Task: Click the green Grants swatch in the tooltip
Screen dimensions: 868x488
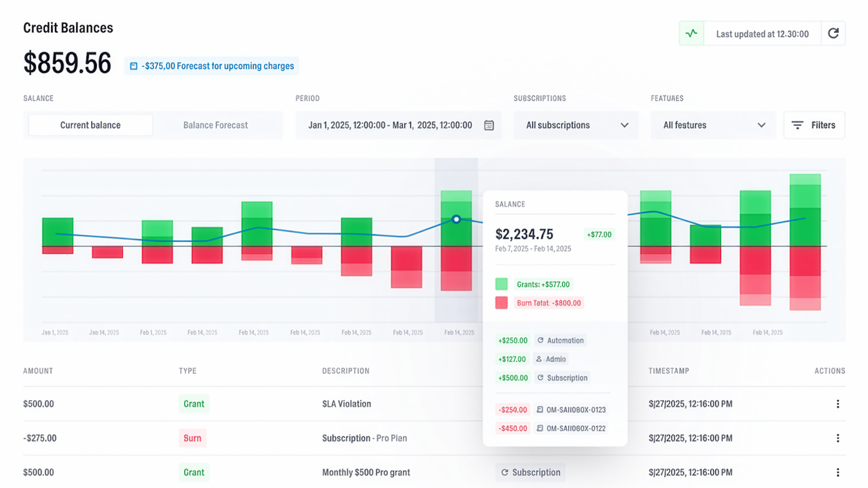Action: click(501, 284)
